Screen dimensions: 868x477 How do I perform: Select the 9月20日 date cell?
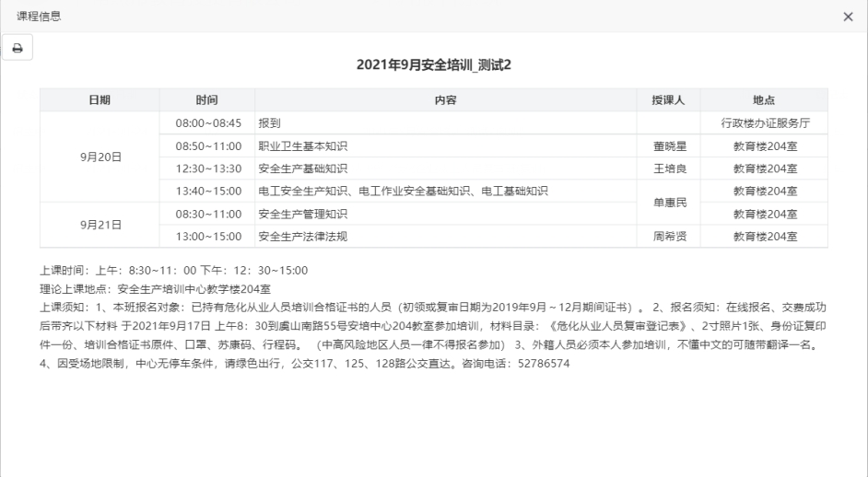click(100, 157)
